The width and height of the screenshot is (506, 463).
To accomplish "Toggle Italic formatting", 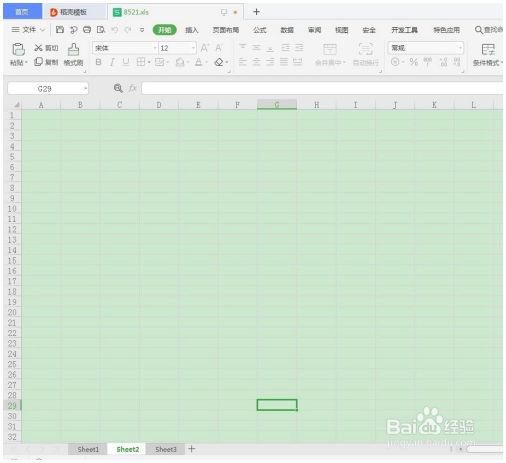I will coord(112,62).
